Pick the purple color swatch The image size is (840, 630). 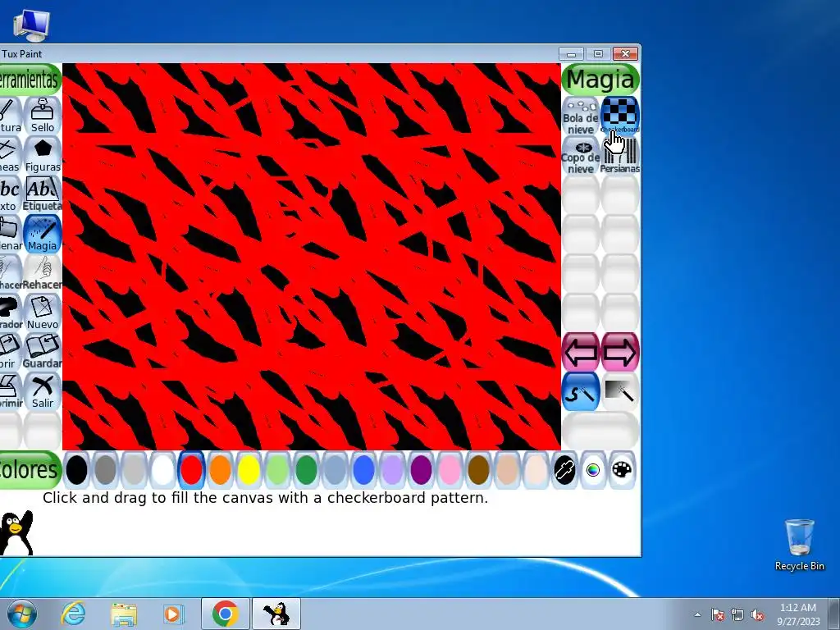click(421, 470)
